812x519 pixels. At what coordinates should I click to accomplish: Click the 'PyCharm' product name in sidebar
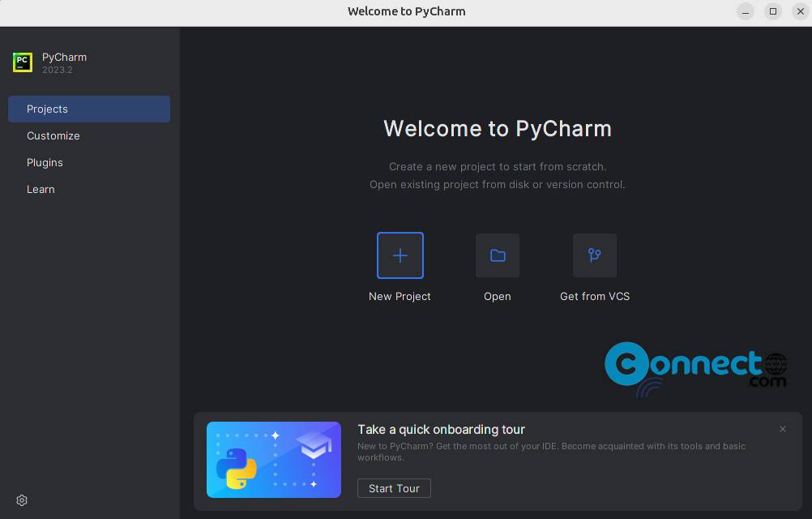pos(64,57)
